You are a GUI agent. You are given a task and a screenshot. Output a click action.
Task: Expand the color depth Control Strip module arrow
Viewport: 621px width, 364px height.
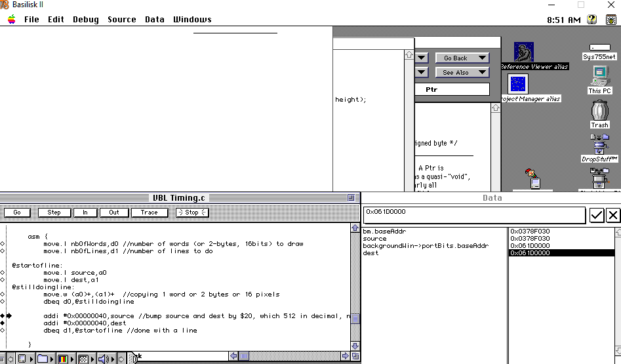pyautogui.click(x=72, y=359)
